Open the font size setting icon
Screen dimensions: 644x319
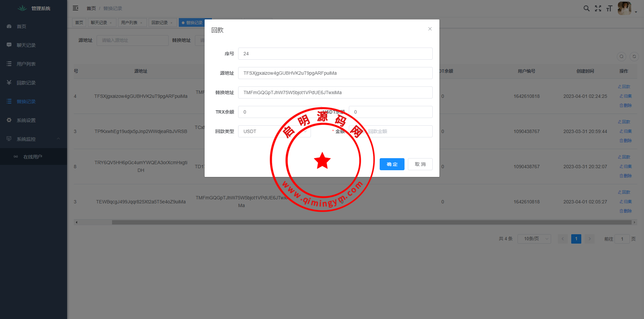pos(609,8)
